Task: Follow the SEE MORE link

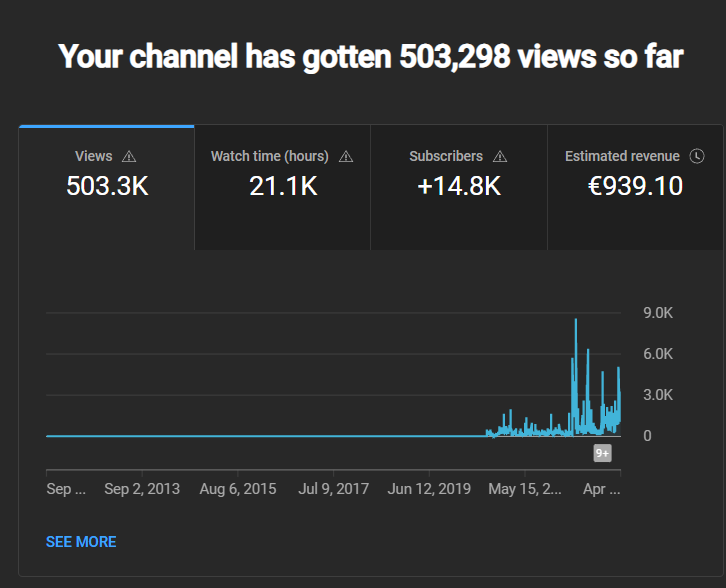Action: [81, 542]
